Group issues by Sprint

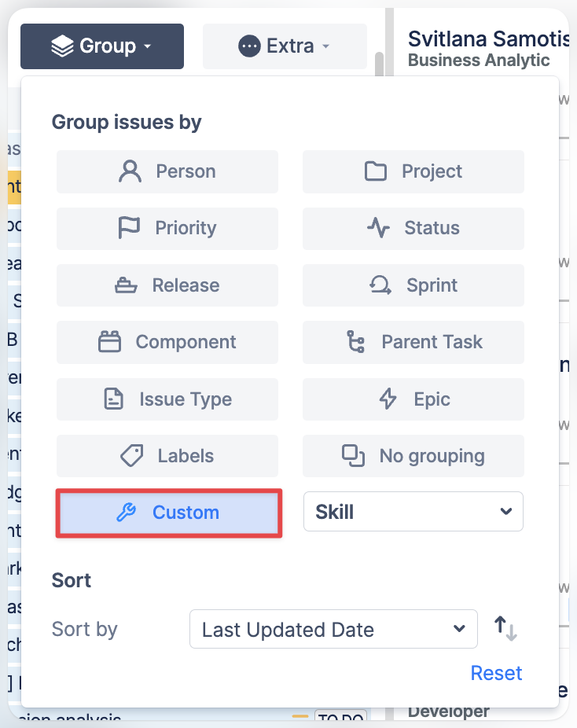tap(413, 285)
